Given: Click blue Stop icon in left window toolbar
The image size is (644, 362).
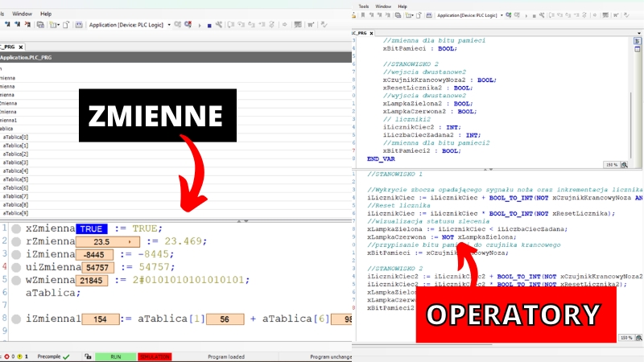Looking at the screenshot, I should [209, 26].
